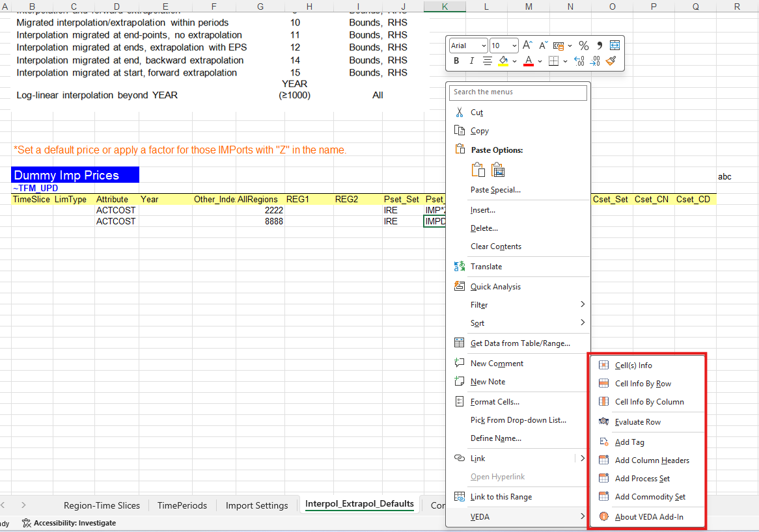Choose Copy from the context menu
This screenshot has width=759, height=532.
point(518,131)
